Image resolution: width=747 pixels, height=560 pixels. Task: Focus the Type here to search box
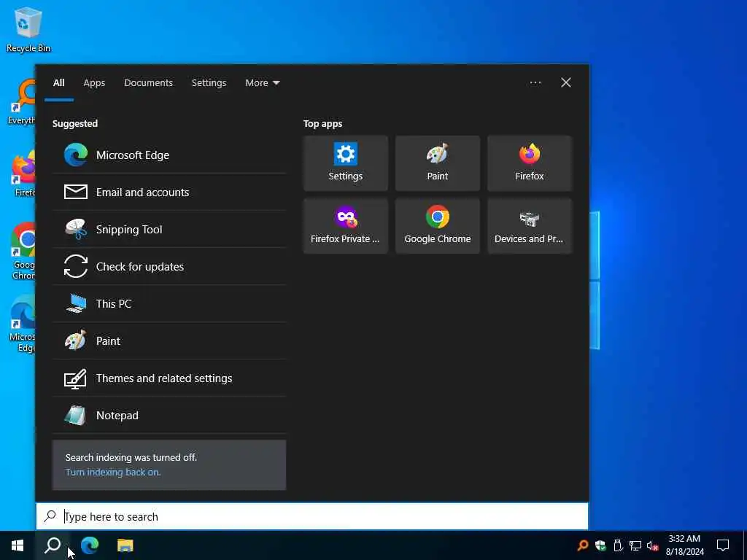(312, 516)
